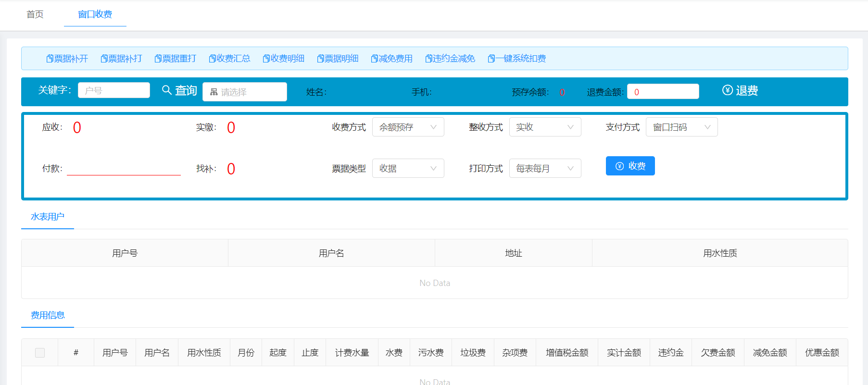Click the 票据重打 toolbar icon
Viewport: 868px width, 385px height.
click(x=158, y=59)
